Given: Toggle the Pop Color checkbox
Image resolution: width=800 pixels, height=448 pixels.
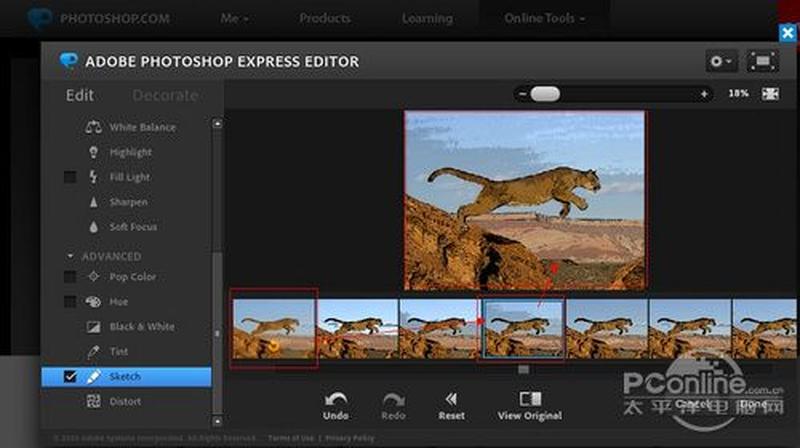Looking at the screenshot, I should pyautogui.click(x=70, y=277).
